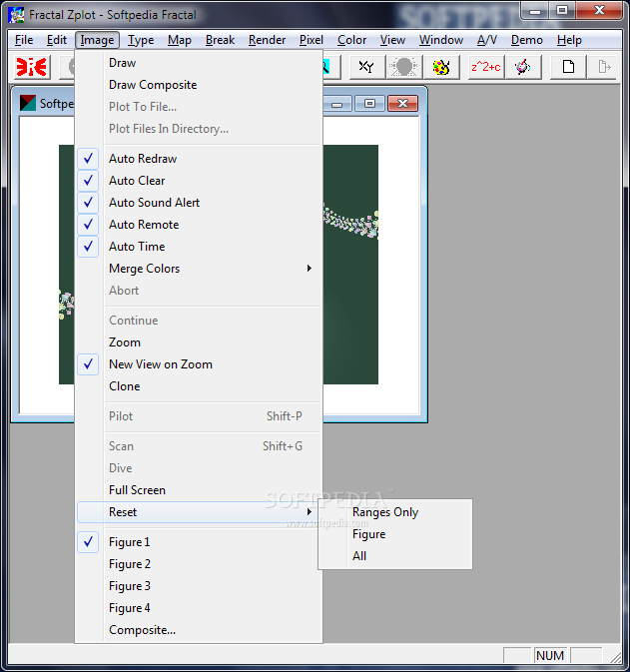Toggle Auto Time option

(200, 247)
